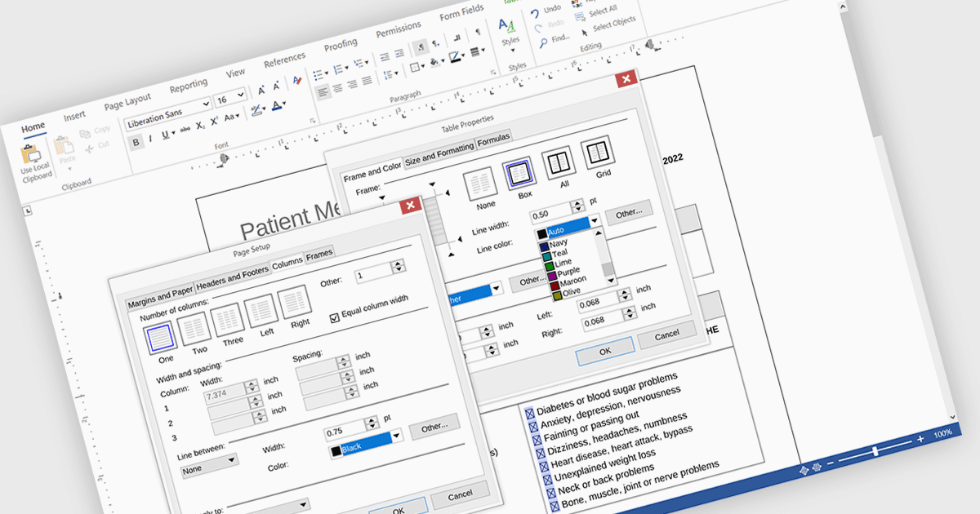Toggle Italic formatting
The height and width of the screenshot is (514, 980).
pos(151,139)
